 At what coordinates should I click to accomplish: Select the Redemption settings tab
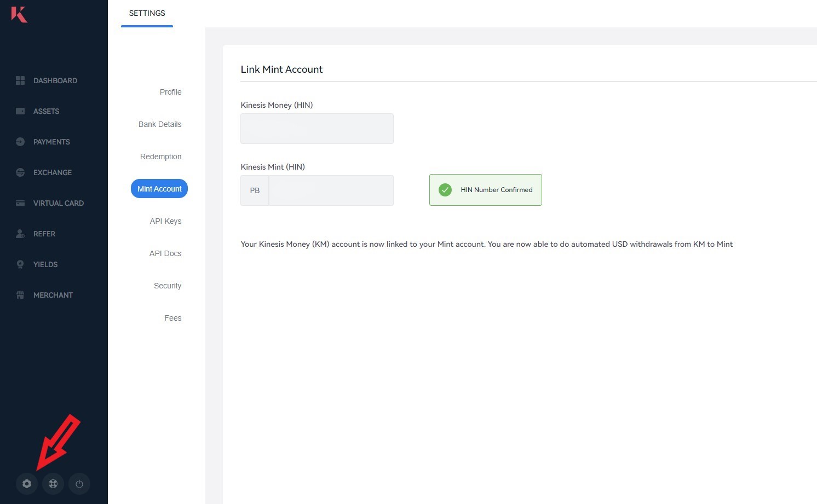160,157
